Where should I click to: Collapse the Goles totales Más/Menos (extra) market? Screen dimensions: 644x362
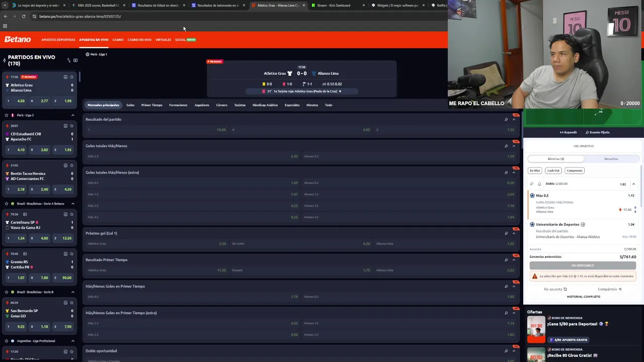point(514,172)
